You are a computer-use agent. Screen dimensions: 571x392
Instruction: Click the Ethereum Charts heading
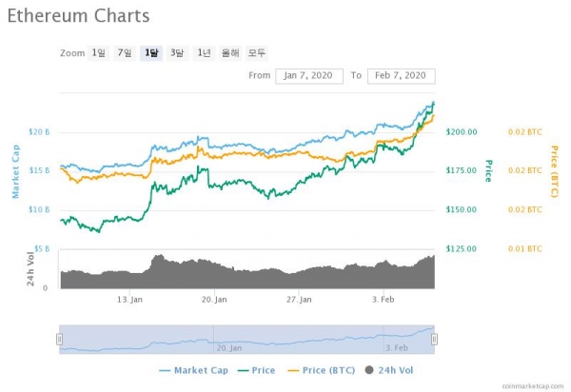point(78,16)
